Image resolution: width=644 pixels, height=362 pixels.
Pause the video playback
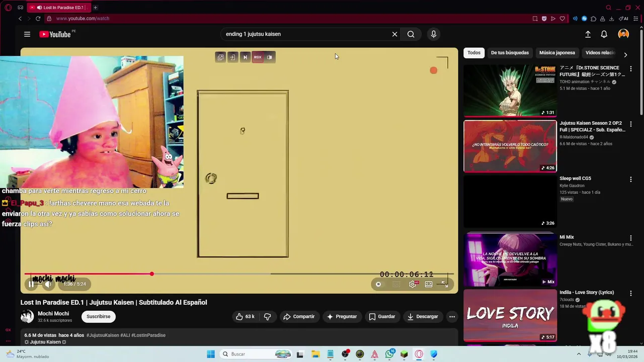coord(31,284)
